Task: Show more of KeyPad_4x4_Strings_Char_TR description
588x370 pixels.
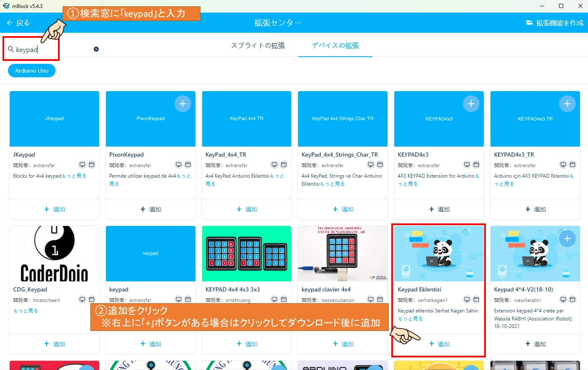Action: tap(332, 184)
